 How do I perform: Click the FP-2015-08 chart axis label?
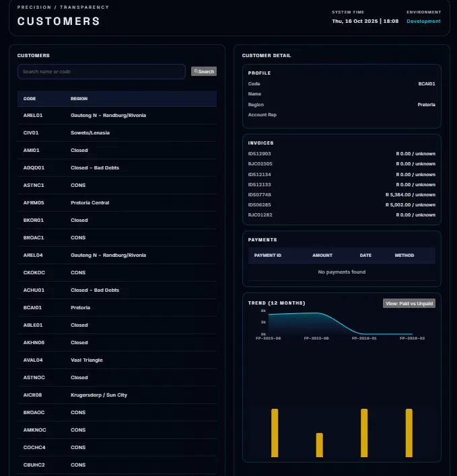(268, 338)
